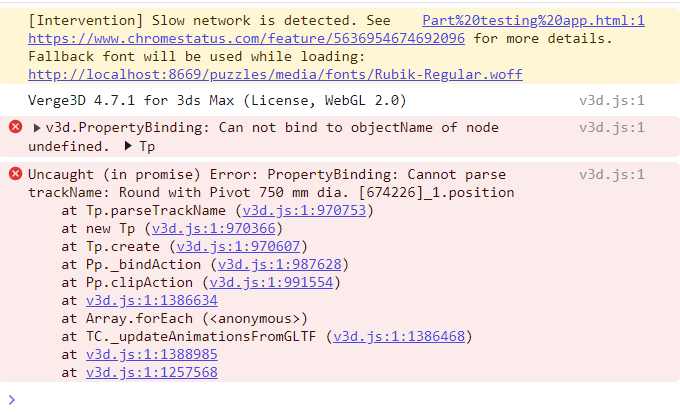
Task: Expand the v3d.PropertyBinding error message
Action: coord(37,128)
